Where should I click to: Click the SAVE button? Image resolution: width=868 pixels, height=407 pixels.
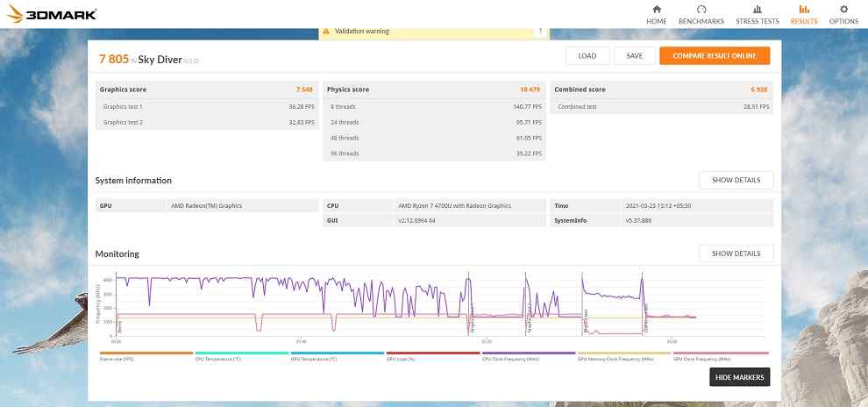[x=635, y=56]
